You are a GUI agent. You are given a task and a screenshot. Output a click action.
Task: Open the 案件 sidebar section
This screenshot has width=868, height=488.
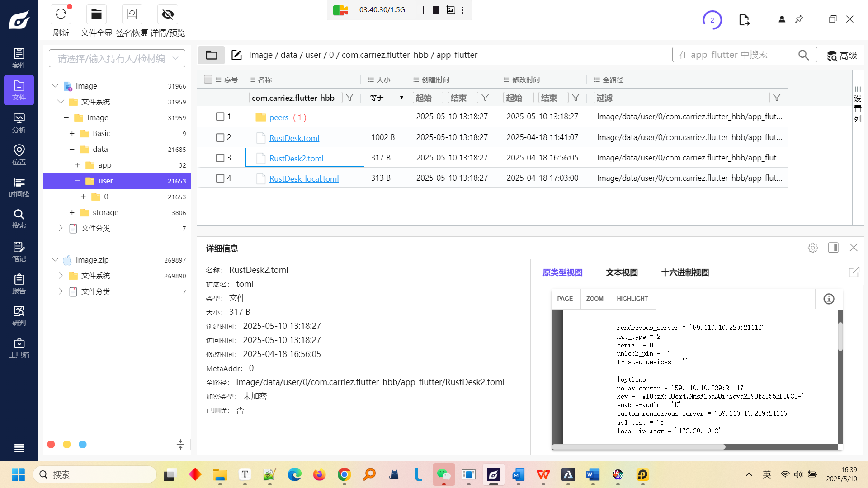point(19,58)
